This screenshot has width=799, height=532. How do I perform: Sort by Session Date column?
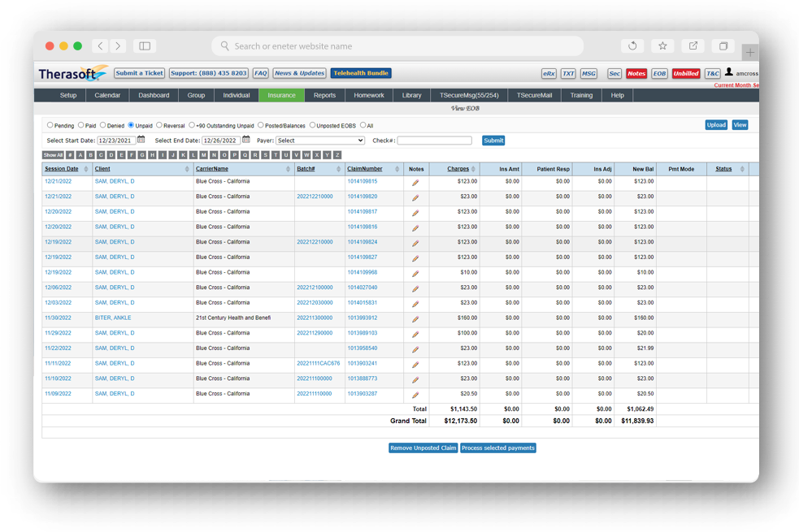pos(62,169)
